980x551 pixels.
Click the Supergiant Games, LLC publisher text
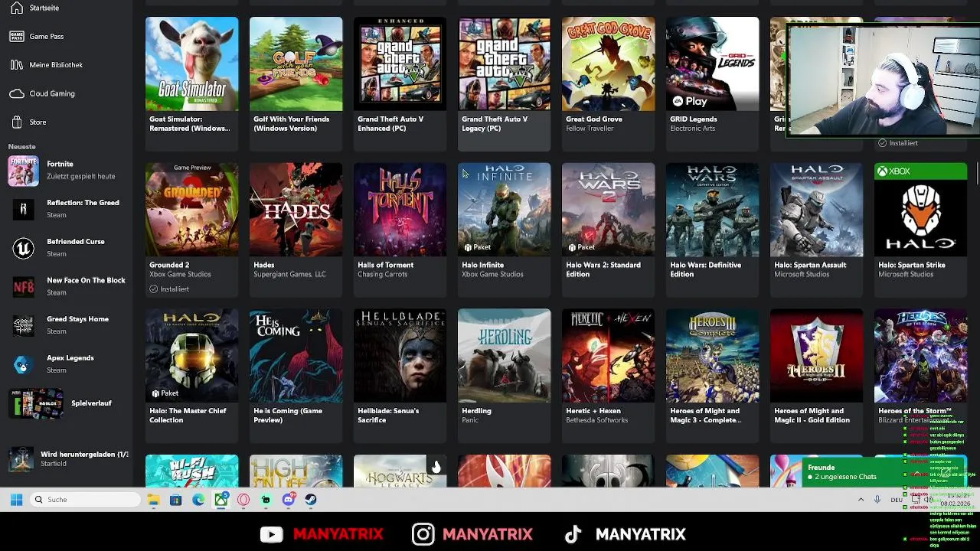coord(289,274)
